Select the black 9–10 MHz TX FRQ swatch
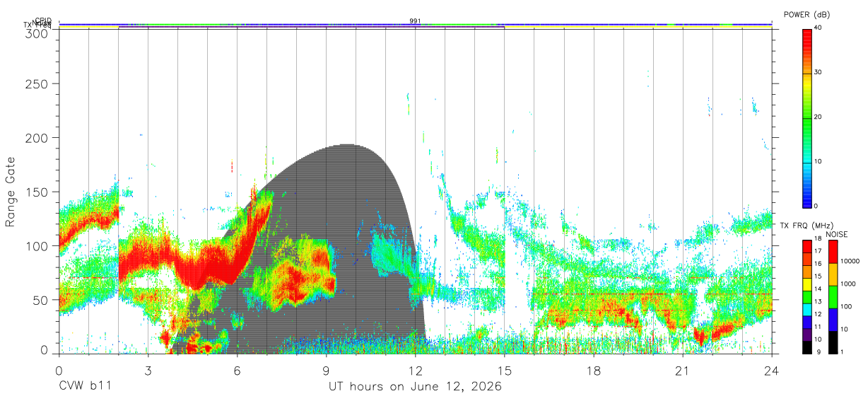This screenshot has height=401, width=868. pos(807,347)
